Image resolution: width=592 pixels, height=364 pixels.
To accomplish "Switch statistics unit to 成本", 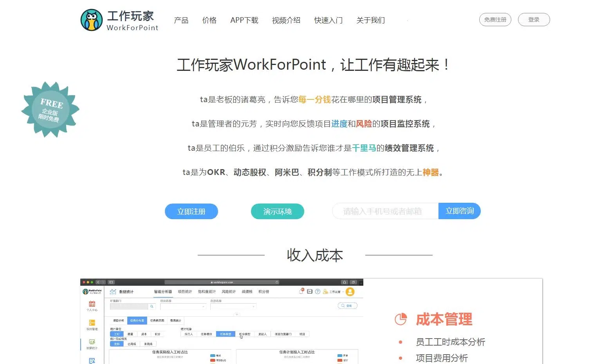I will pos(145,333).
